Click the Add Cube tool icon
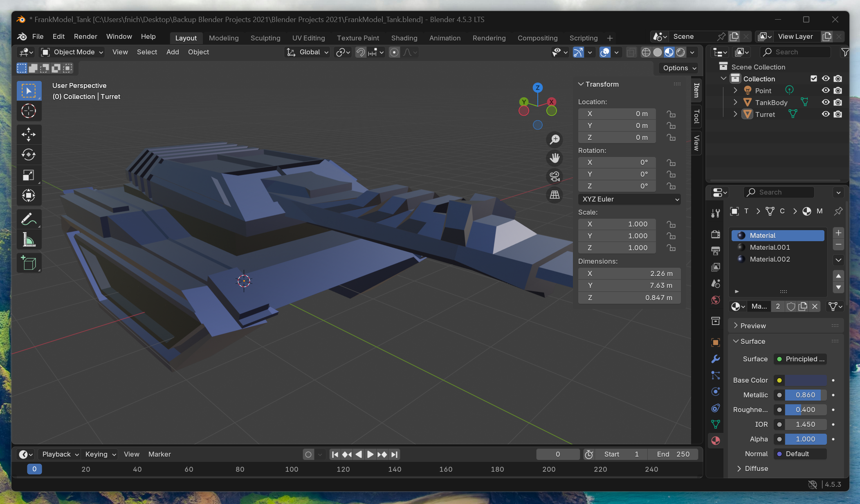860x504 pixels. [29, 263]
